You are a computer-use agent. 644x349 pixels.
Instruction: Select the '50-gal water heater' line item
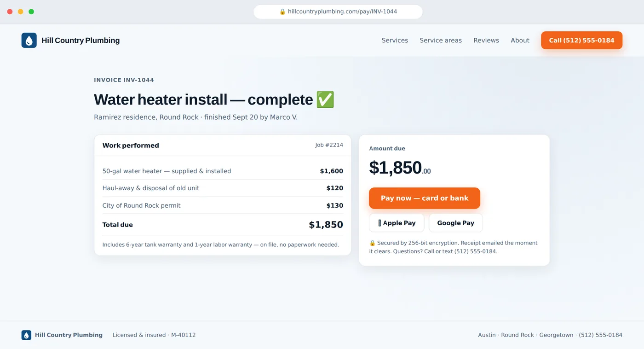pos(223,171)
